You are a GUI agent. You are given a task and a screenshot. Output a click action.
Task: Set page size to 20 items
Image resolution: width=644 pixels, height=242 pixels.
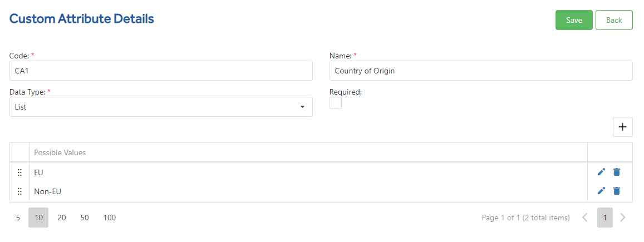pyautogui.click(x=62, y=218)
